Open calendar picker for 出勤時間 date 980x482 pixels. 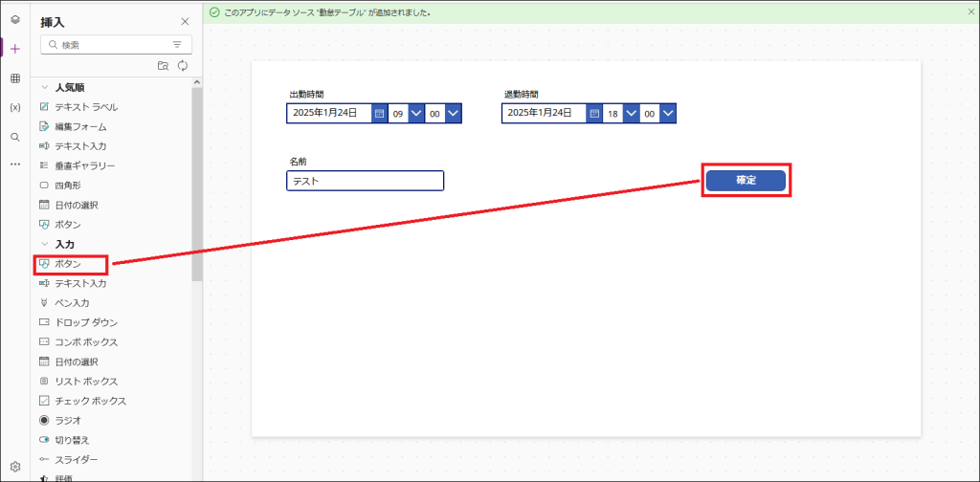point(379,113)
